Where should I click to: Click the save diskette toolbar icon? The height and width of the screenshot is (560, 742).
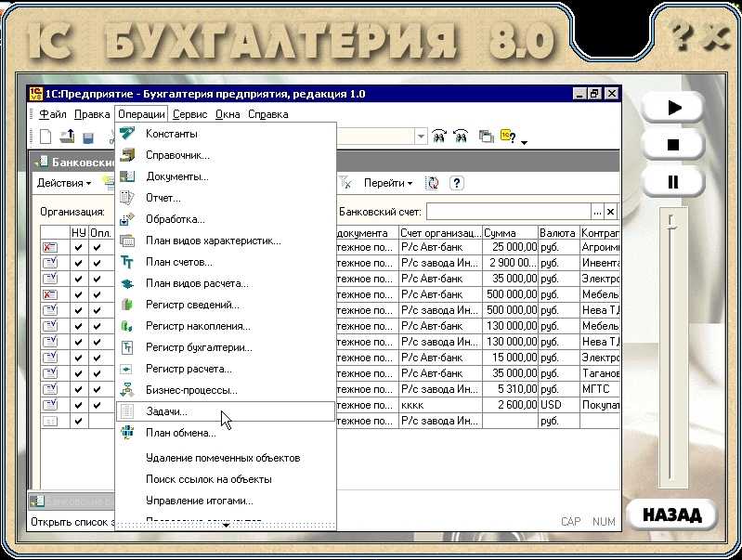[x=88, y=137]
